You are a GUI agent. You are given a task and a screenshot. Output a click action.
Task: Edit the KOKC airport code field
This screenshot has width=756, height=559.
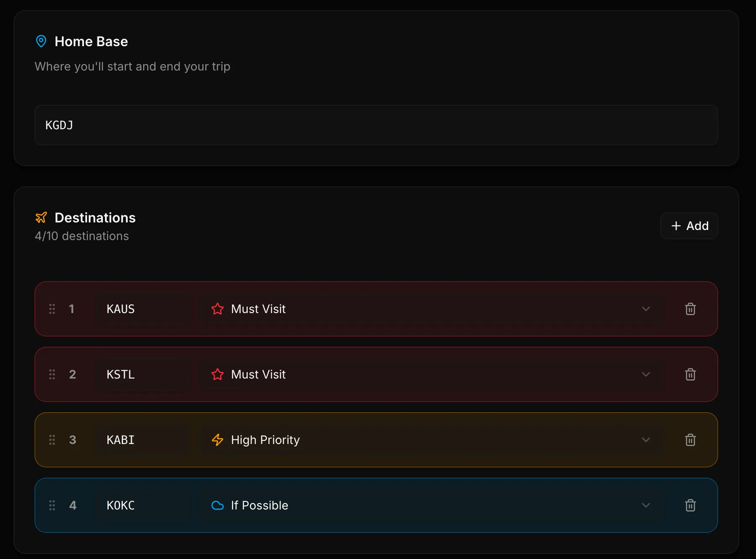143,505
